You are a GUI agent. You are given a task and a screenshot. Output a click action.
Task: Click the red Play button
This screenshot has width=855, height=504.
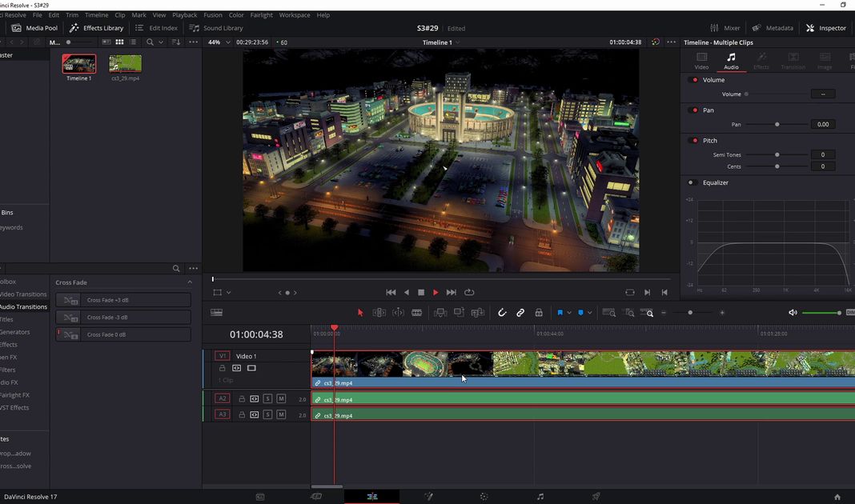pyautogui.click(x=436, y=293)
